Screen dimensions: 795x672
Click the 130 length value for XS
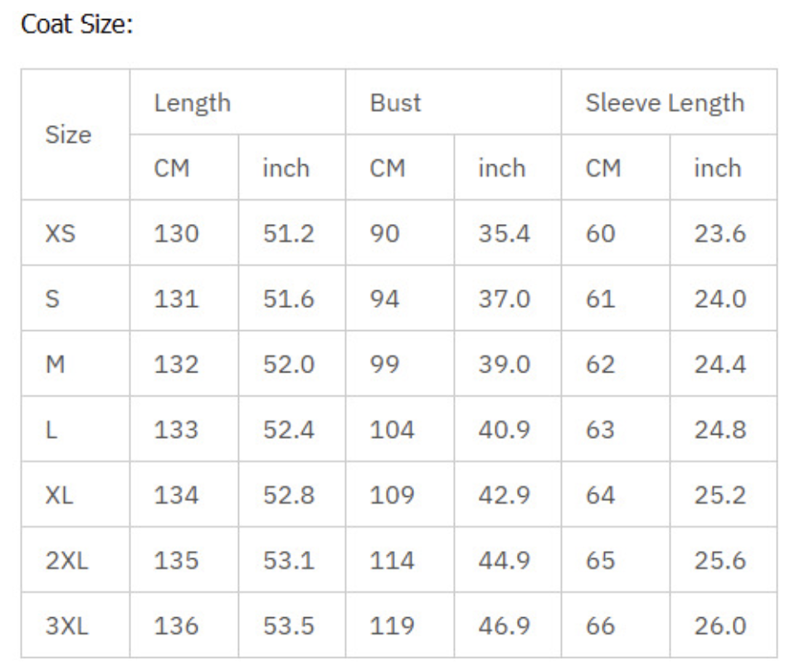(x=176, y=233)
